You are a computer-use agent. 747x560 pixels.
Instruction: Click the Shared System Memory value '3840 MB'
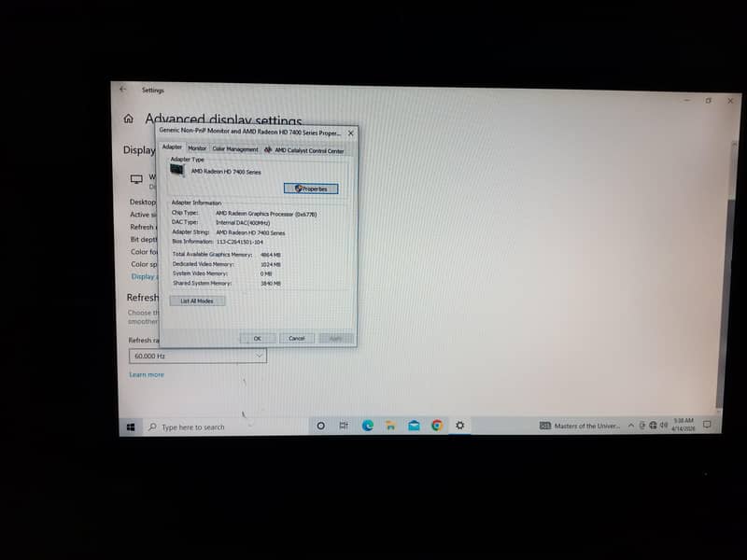tap(271, 284)
